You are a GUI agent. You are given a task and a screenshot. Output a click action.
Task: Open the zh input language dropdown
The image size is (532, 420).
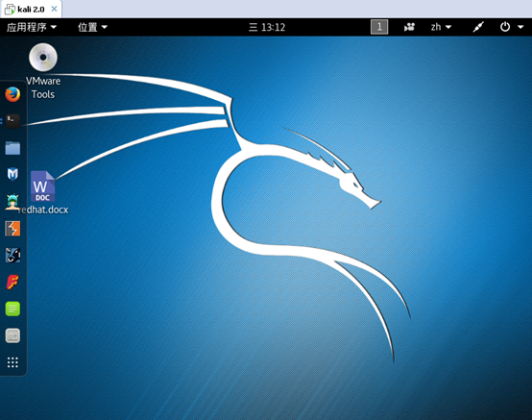(x=441, y=27)
